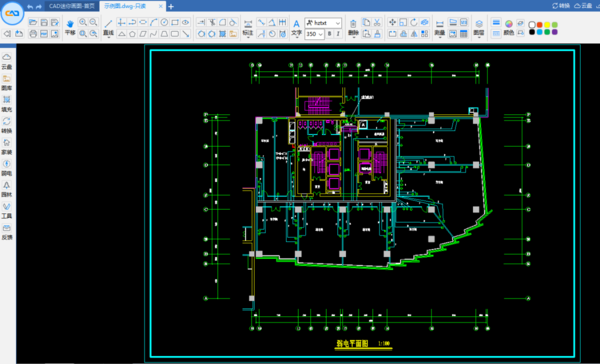Select the line drawing tool
The image size is (600, 364).
click(109, 27)
